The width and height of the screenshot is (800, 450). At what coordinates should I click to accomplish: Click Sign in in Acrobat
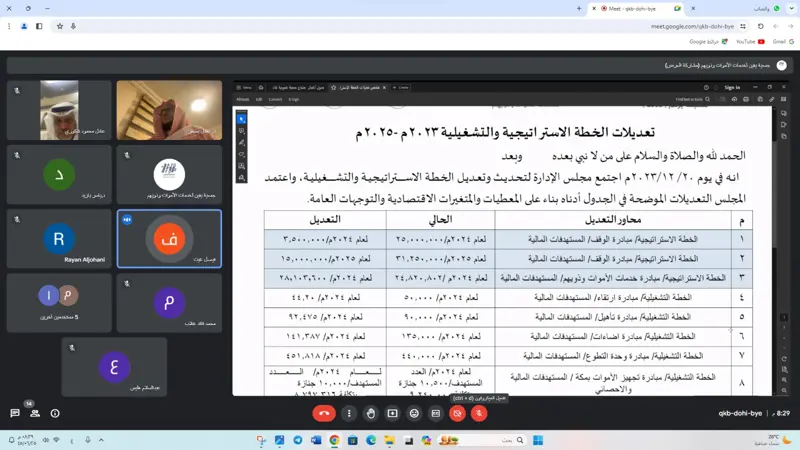coord(732,88)
